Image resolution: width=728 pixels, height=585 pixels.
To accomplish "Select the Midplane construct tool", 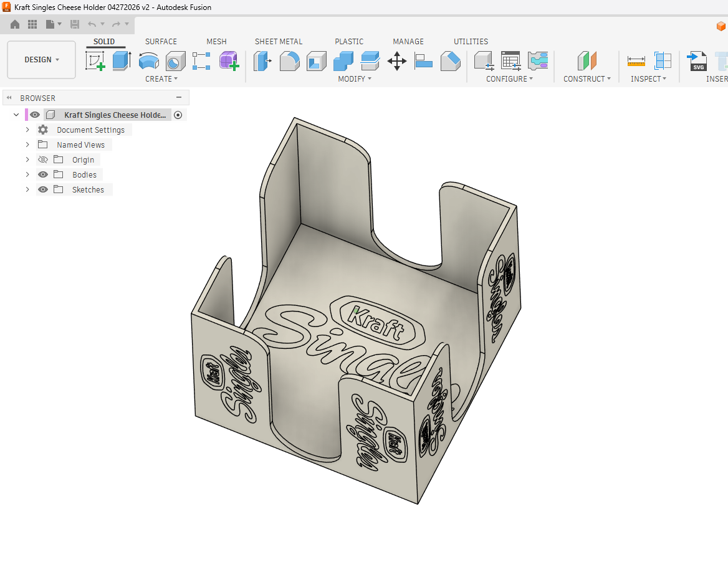I will pyautogui.click(x=587, y=61).
